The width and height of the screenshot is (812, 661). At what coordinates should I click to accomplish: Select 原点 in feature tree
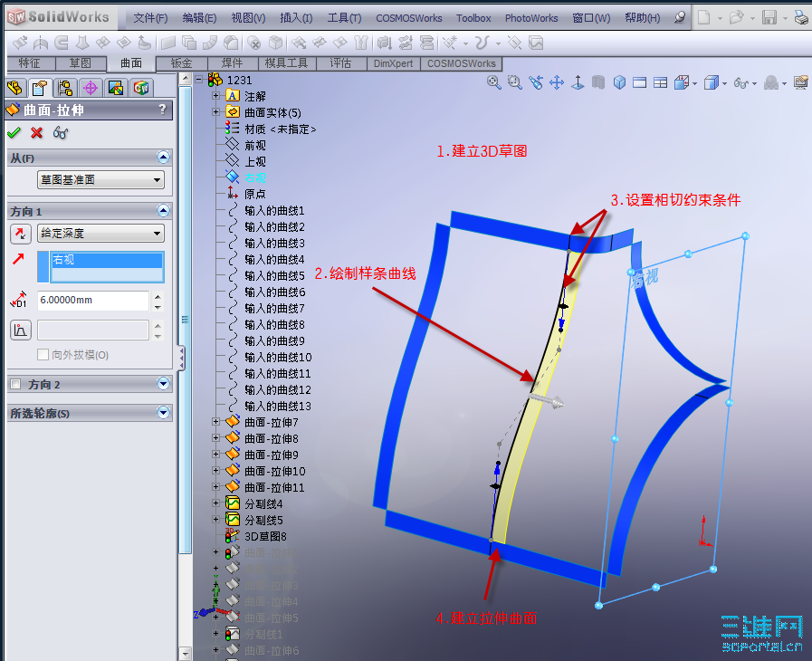coord(254,194)
